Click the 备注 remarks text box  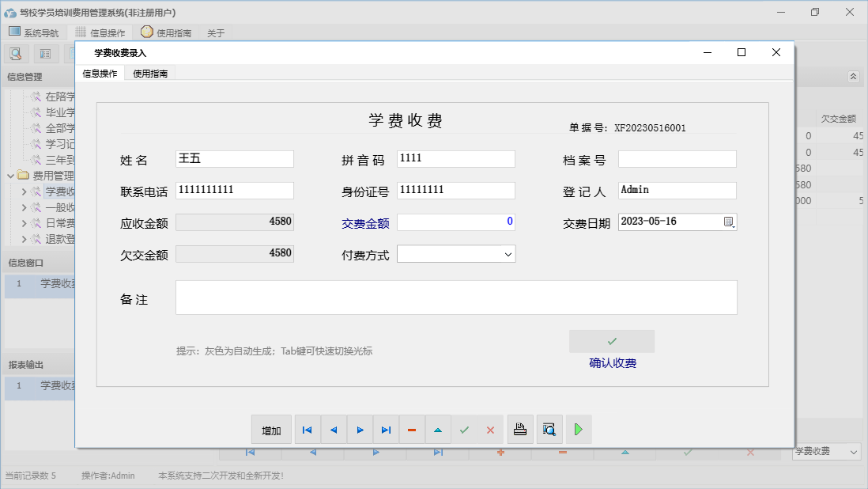click(x=456, y=298)
